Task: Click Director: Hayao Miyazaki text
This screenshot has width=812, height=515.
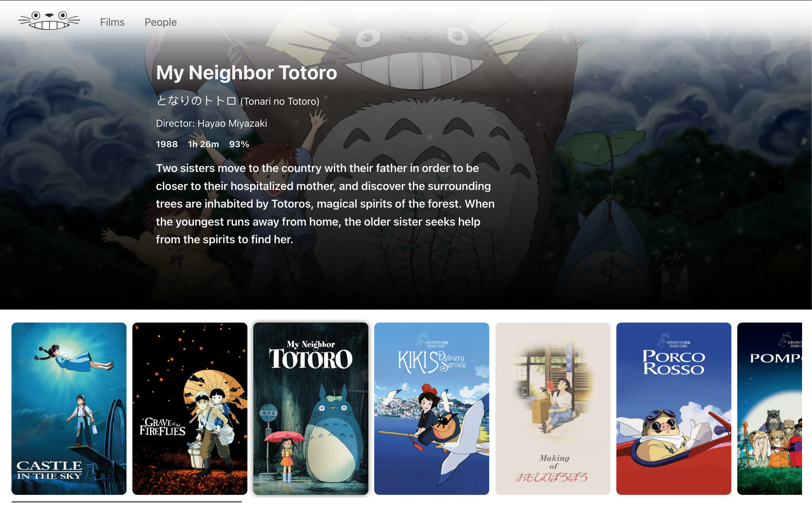Action: pos(211,123)
